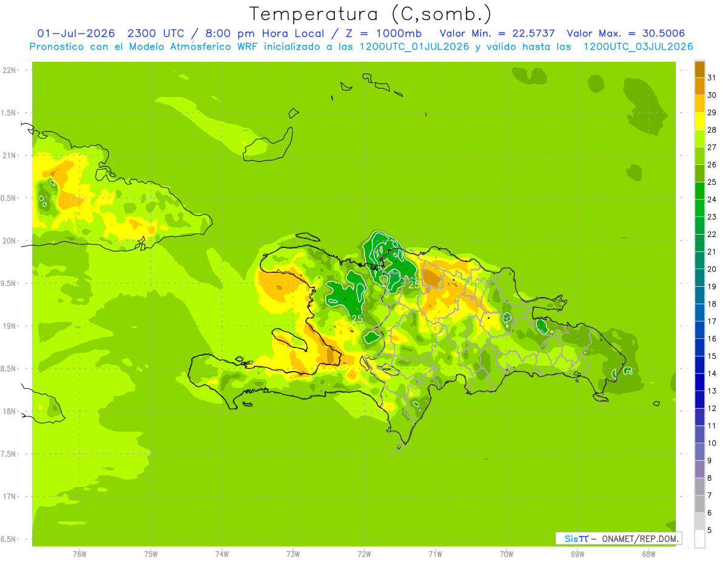Click the '21' legend scale label
This screenshot has width=728, height=562.
click(712, 252)
